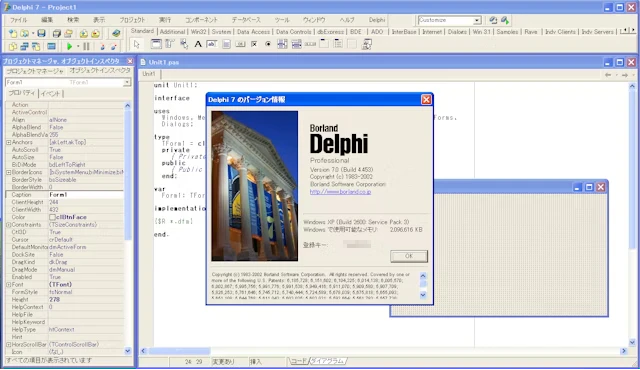Click the Save floppy disk icon

(41, 33)
